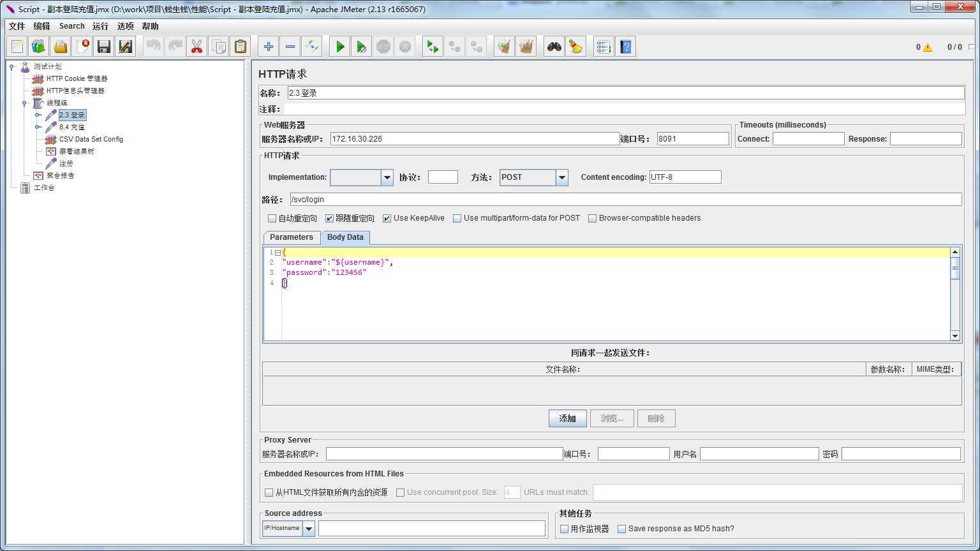This screenshot has width=980, height=551.
Task: Start the test with green play icon
Action: click(x=340, y=47)
